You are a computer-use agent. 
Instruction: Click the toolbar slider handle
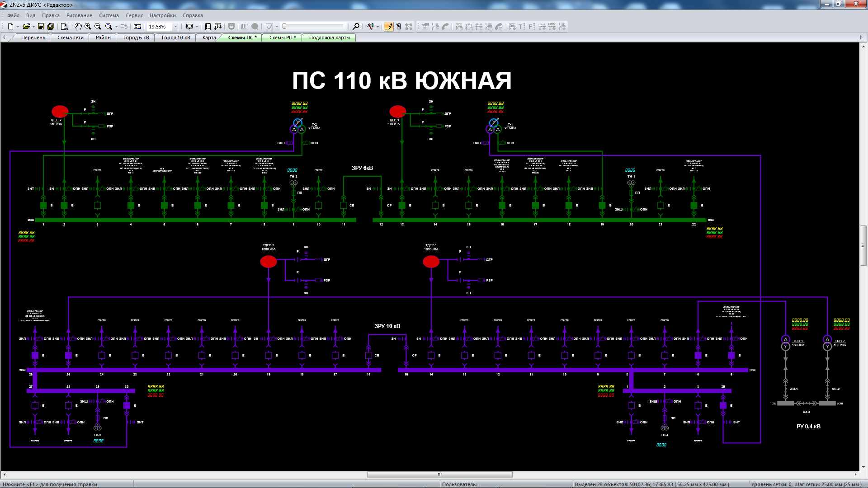(x=284, y=27)
